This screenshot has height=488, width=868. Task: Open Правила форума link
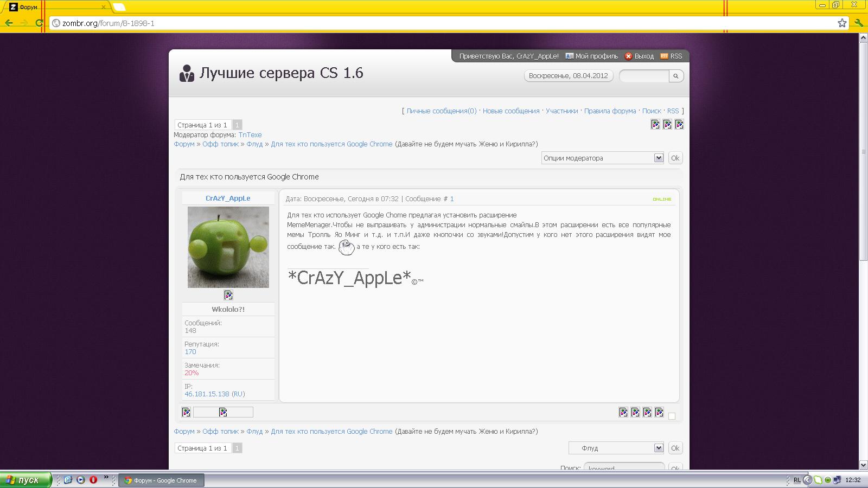[610, 111]
